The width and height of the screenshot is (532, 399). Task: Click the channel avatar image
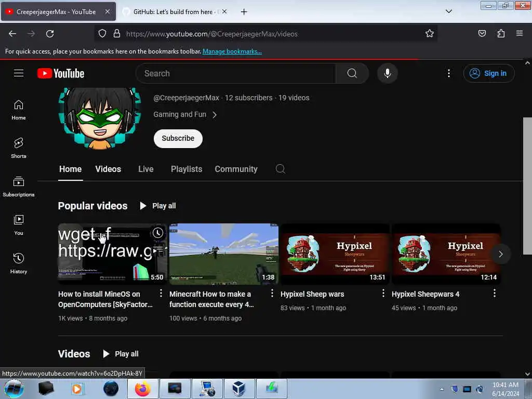pyautogui.click(x=100, y=118)
